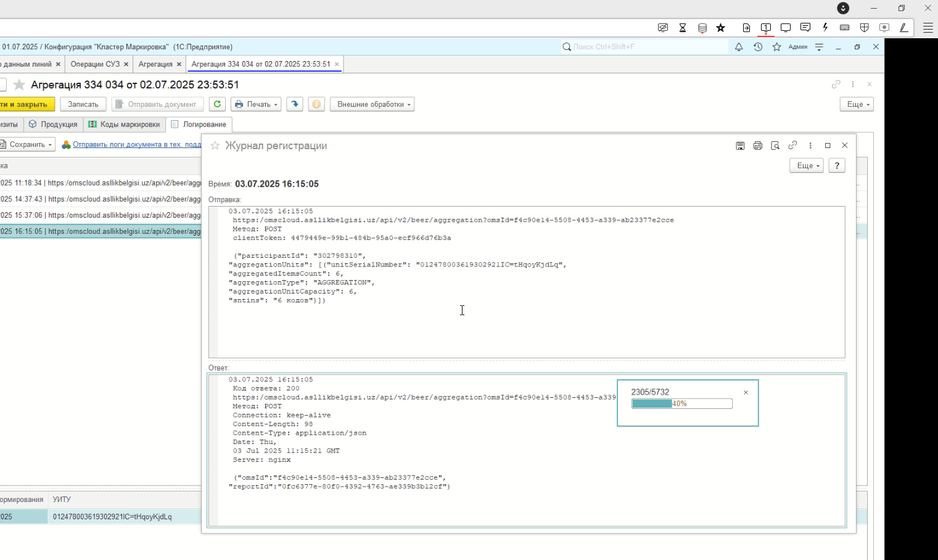Viewport: 938px width, 560px height.
Task: Favorite star beside Журнал регистрации title
Action: click(x=215, y=146)
